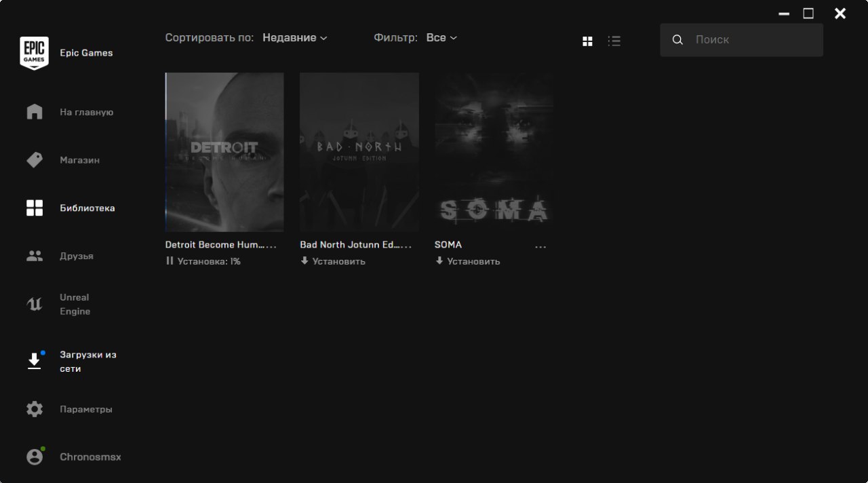The height and width of the screenshot is (483, 868).
Task: Focus the Поиск search field
Action: coord(741,40)
